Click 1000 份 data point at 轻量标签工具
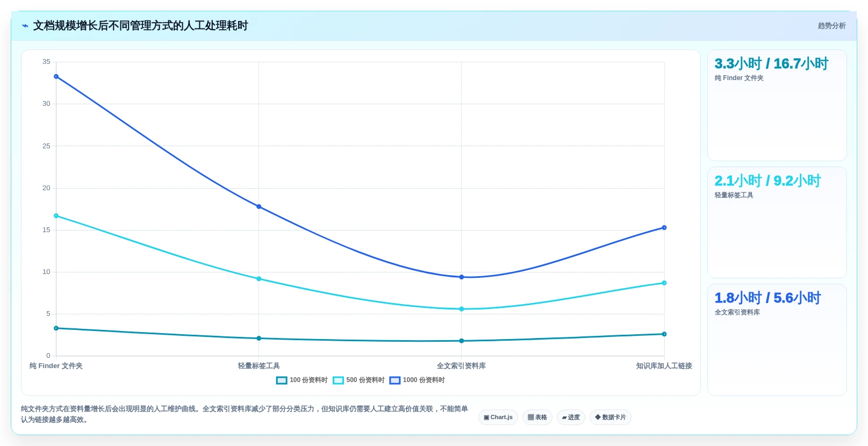868x446 pixels. point(259,206)
